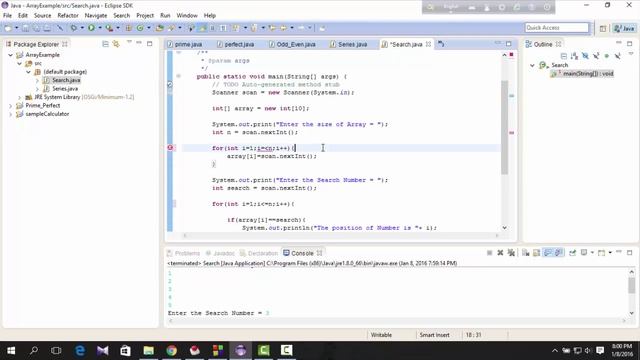
Task: Select the Java perspective button
Action: click(625, 28)
